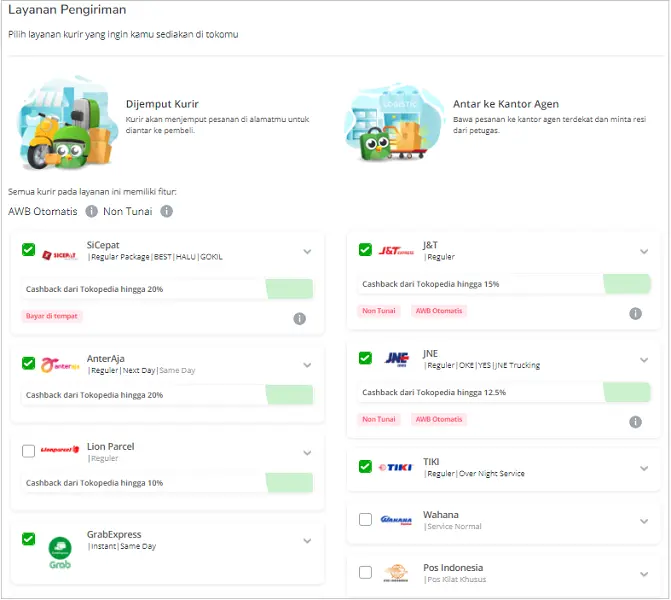Image resolution: width=671 pixels, height=600 pixels.
Task: Click info icon next to Non Tunai
Action: [x=166, y=211]
